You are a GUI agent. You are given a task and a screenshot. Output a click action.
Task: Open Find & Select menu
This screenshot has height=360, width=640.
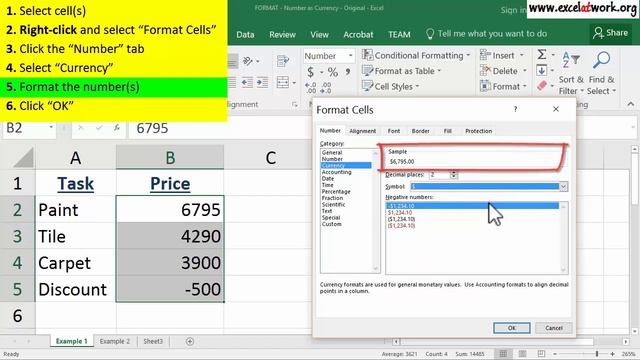(x=601, y=73)
